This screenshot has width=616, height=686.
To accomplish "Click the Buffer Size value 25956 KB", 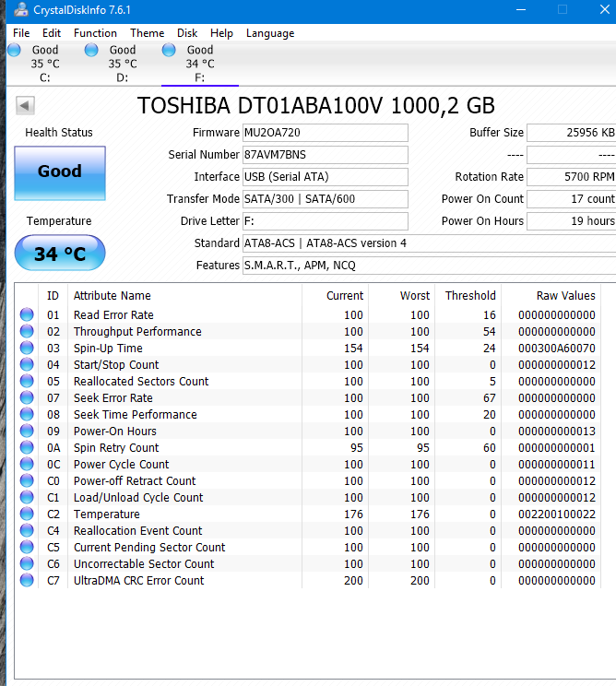I will tap(572, 133).
